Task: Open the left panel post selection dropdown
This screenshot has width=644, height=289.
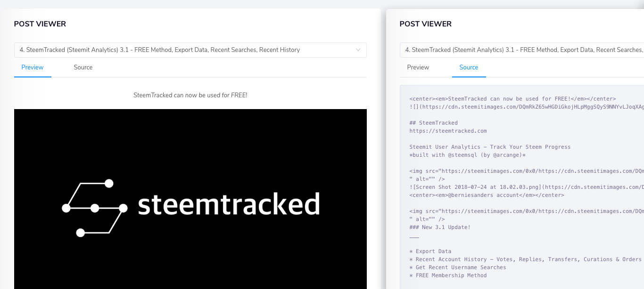Action: (190, 50)
